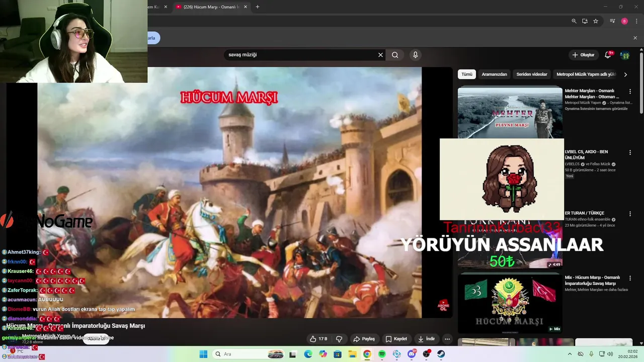Clear the YouTube search box text
Screen dimensions: 644x362
click(380, 55)
